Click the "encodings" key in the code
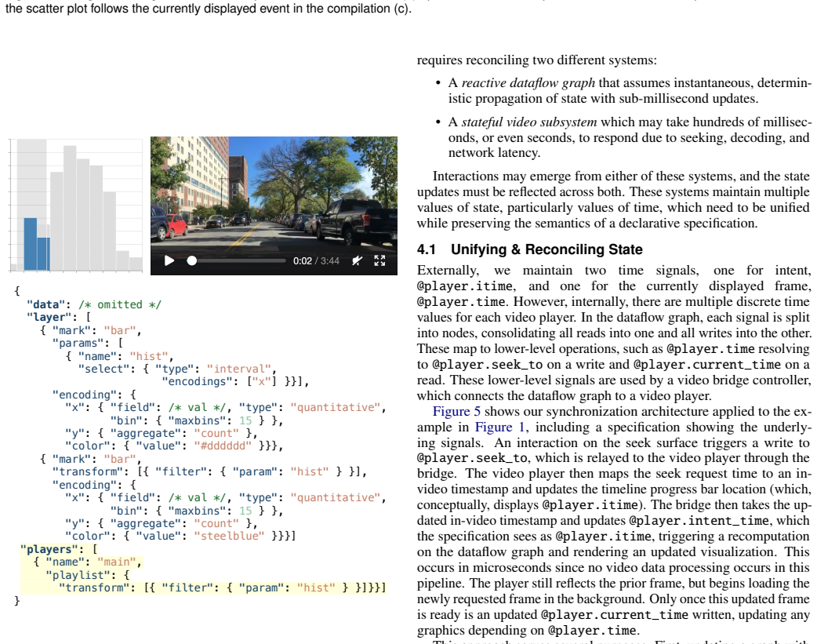Viewport: 817px width, 644px height. [x=201, y=382]
